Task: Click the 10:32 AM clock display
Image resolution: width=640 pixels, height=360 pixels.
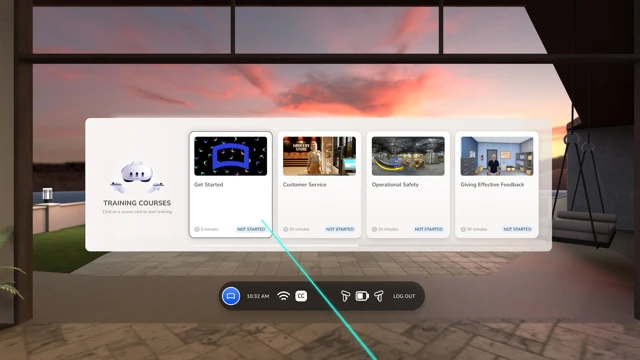Action: point(258,296)
